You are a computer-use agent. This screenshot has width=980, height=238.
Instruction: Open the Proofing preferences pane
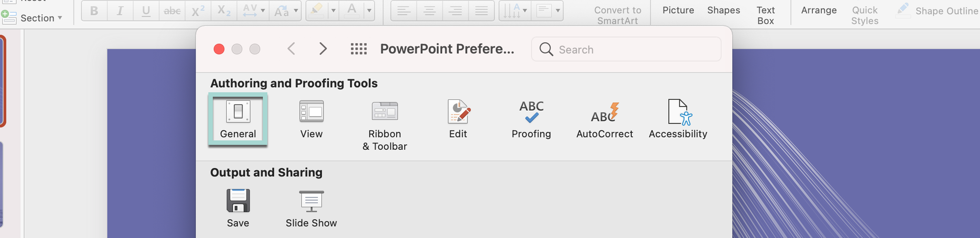pyautogui.click(x=531, y=119)
